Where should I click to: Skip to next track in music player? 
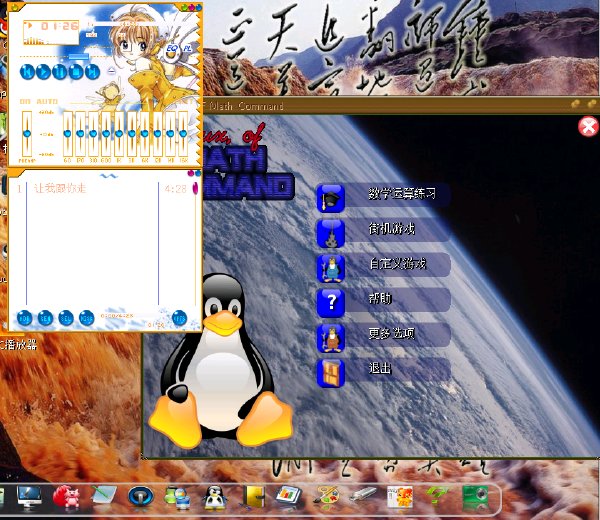click(x=92, y=72)
